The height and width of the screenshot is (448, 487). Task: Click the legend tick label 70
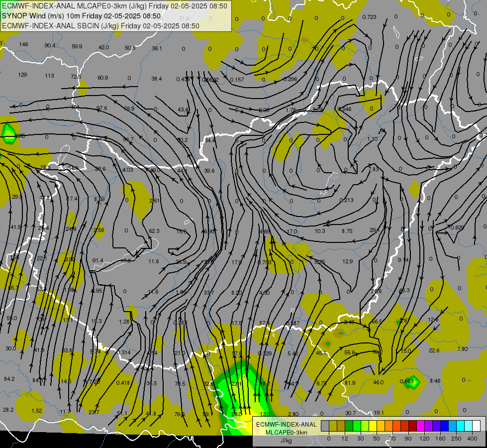(392, 439)
